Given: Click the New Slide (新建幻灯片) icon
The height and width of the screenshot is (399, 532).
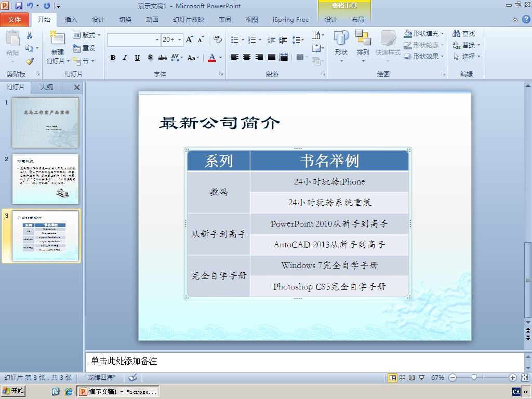Looking at the screenshot, I should 58,38.
